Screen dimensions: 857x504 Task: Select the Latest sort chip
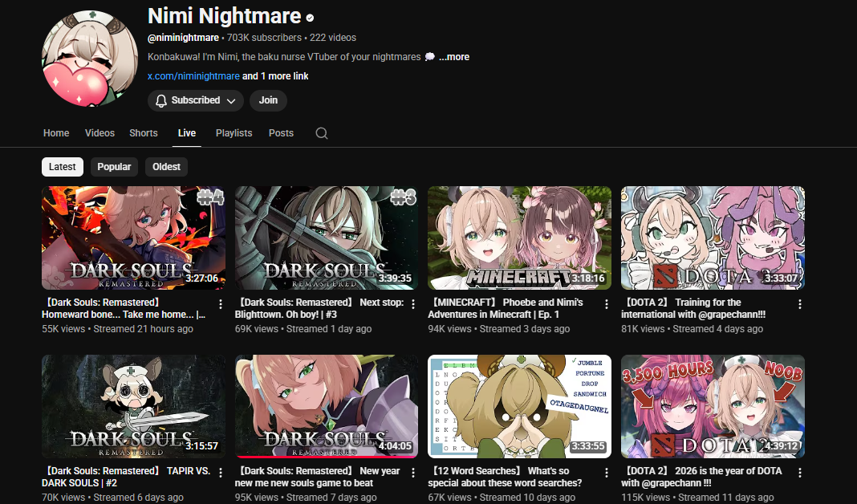tap(63, 167)
